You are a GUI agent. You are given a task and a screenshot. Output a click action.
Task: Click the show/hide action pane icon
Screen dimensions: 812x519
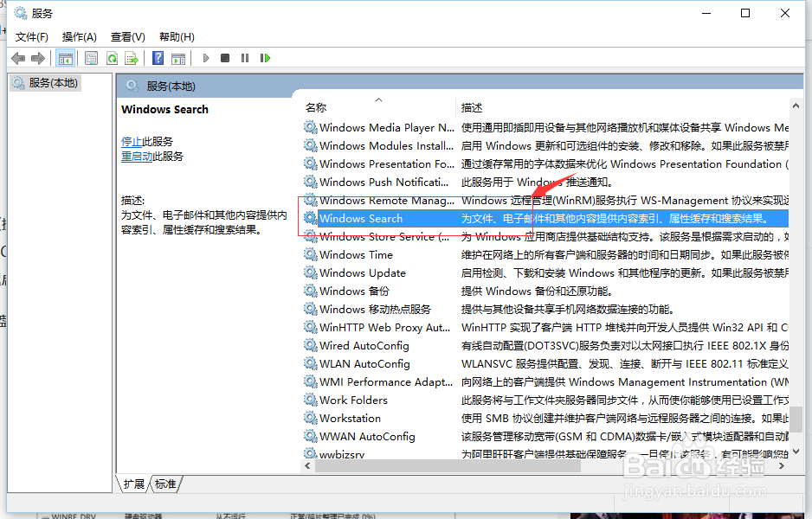pos(178,59)
